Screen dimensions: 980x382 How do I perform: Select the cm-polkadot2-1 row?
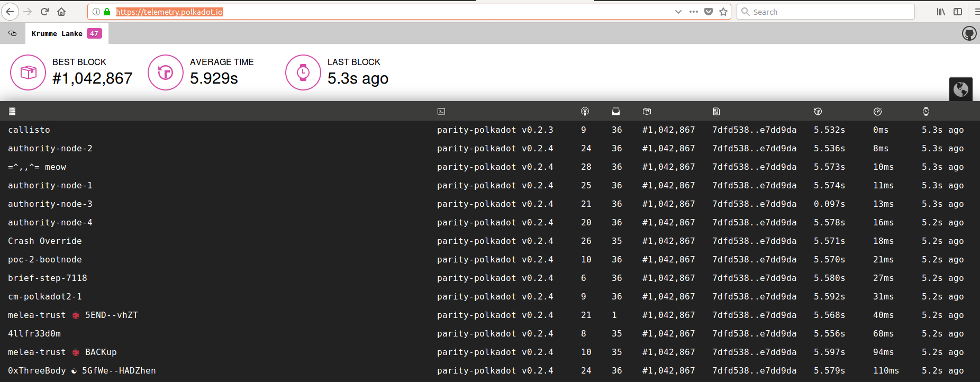pos(490,296)
